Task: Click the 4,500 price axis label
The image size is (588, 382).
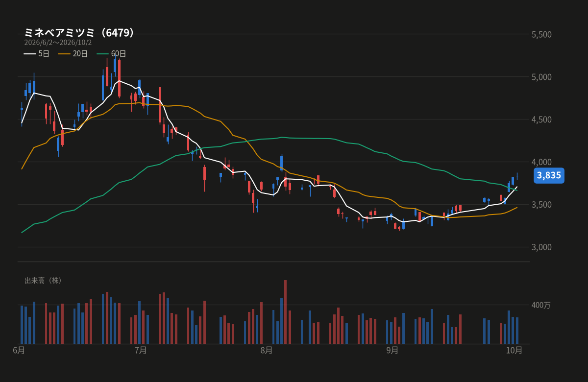Action: pyautogui.click(x=541, y=119)
